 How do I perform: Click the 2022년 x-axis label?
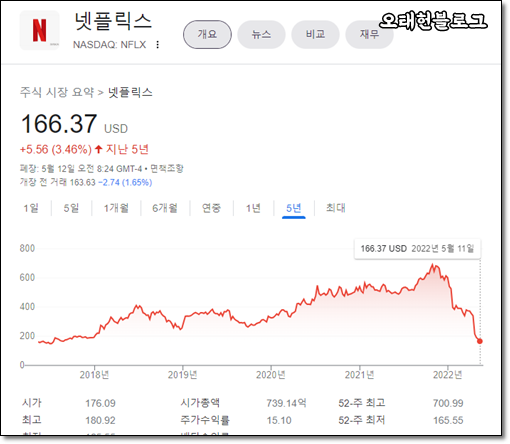point(448,375)
